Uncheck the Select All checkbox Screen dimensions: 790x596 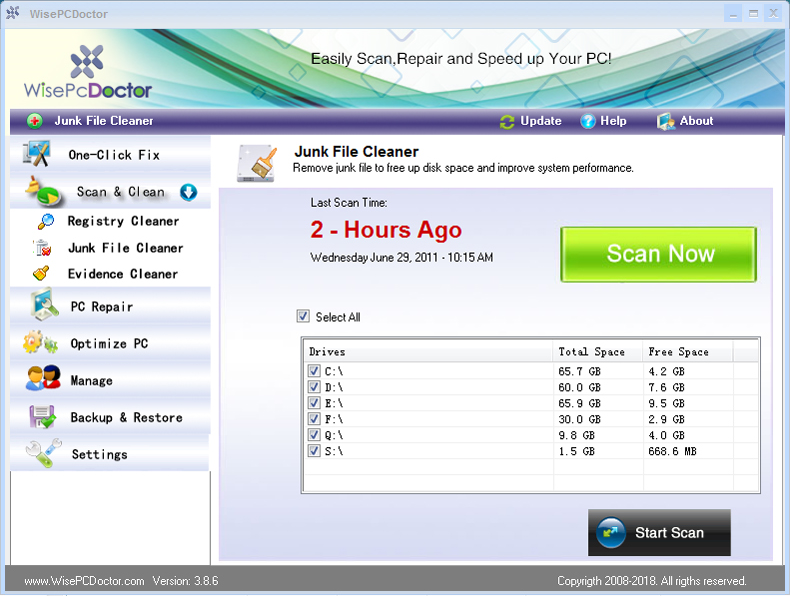(x=303, y=317)
